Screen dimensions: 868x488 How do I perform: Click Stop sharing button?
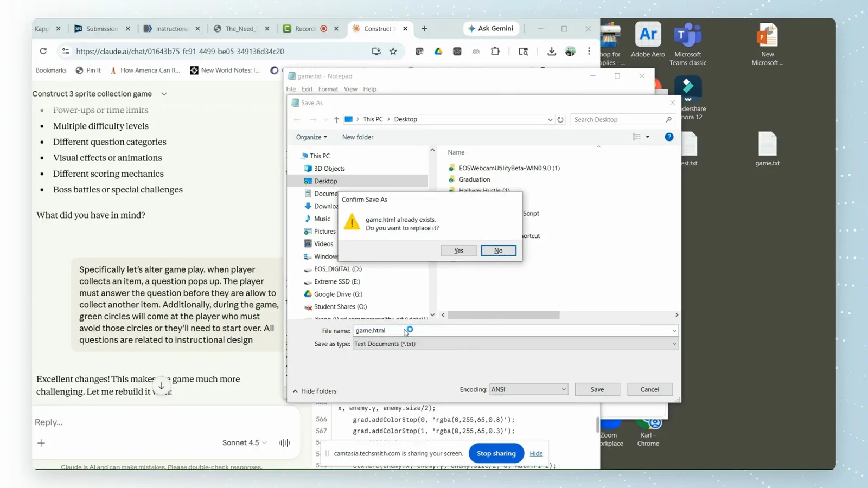coord(496,453)
